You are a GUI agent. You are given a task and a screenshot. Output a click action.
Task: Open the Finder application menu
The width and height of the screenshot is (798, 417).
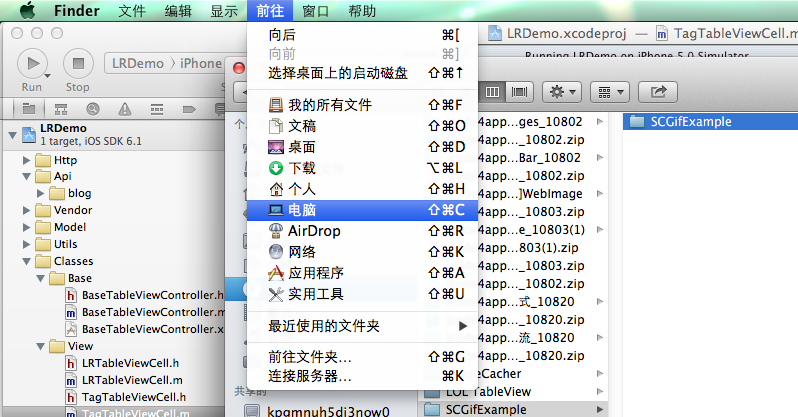[x=77, y=11]
